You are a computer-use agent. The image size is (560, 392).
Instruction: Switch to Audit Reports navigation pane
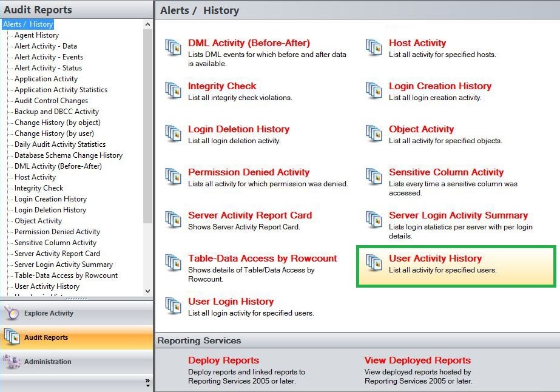pyautogui.click(x=77, y=337)
